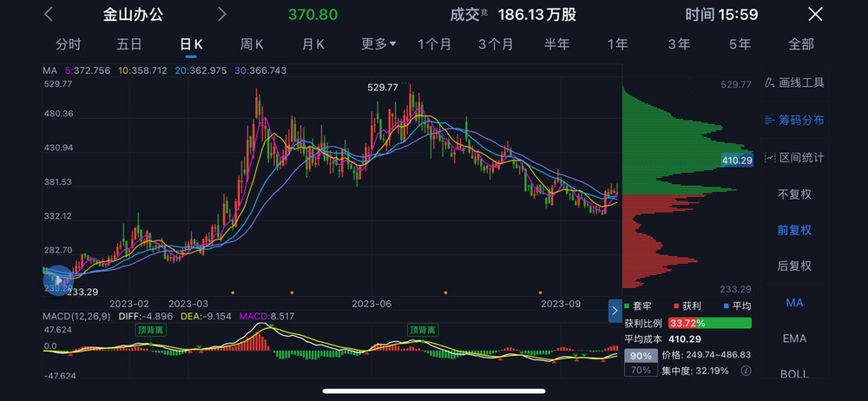
Task: Go to previous stock with left arrow
Action: click(x=49, y=15)
